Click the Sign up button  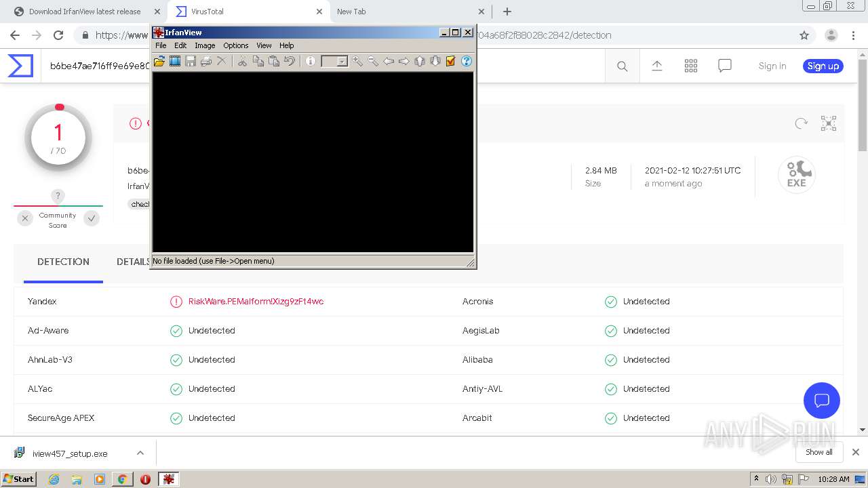click(823, 66)
